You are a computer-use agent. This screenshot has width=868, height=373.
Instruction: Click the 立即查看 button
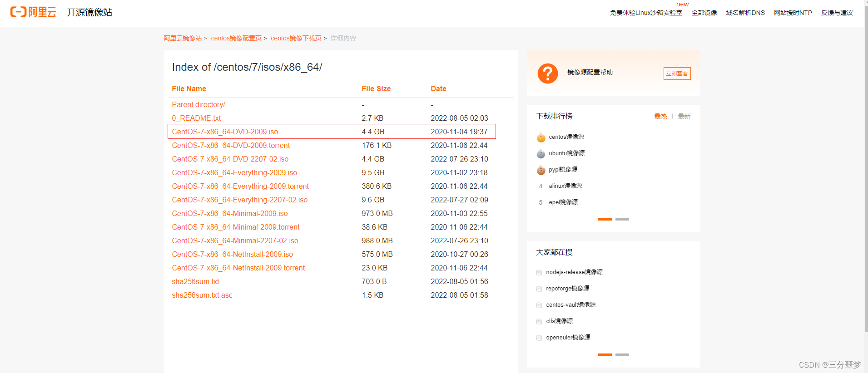677,74
